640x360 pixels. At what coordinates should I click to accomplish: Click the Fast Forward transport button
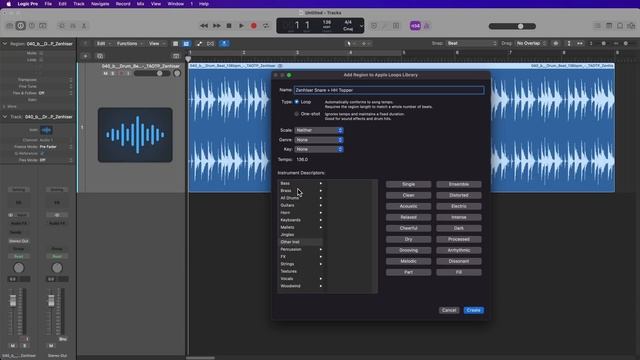(217, 26)
